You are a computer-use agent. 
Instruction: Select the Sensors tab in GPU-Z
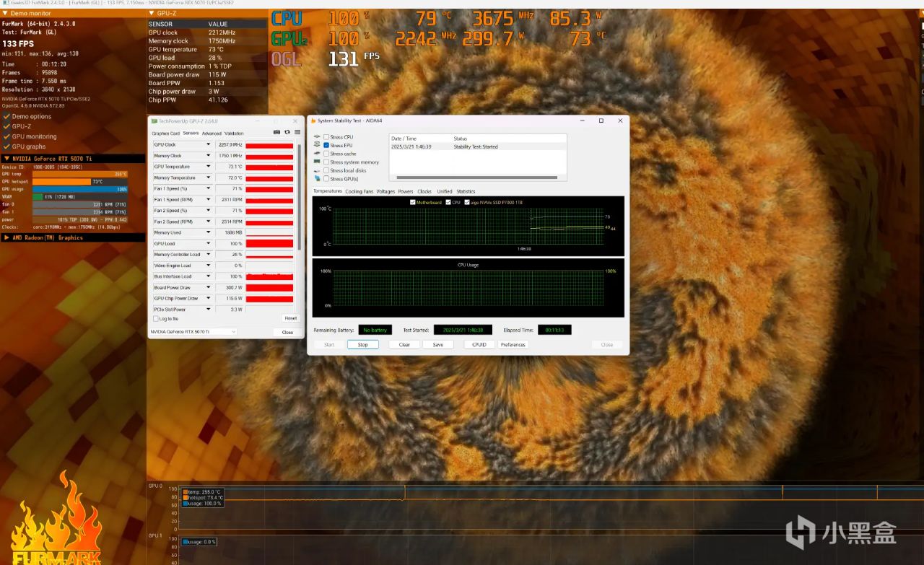tap(191, 133)
